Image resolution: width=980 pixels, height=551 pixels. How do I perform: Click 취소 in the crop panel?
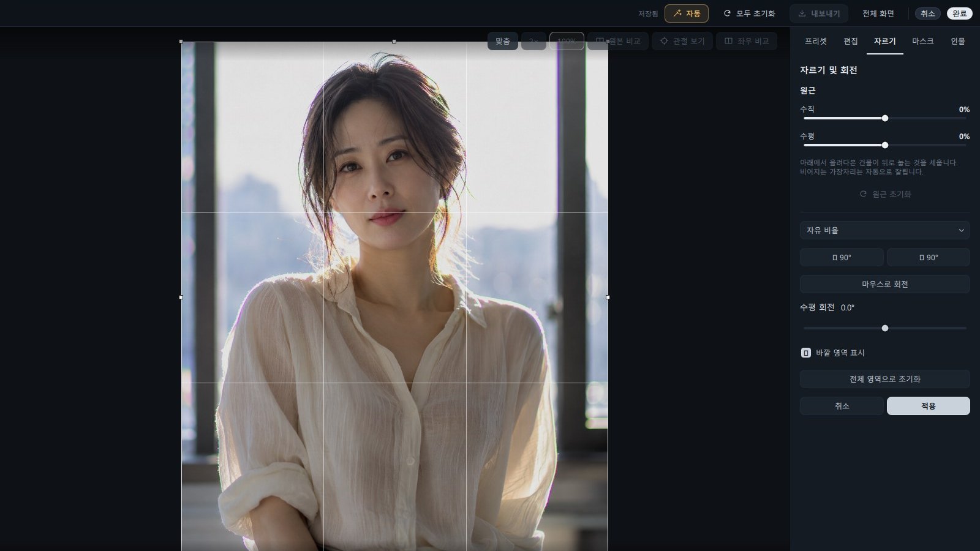point(842,406)
